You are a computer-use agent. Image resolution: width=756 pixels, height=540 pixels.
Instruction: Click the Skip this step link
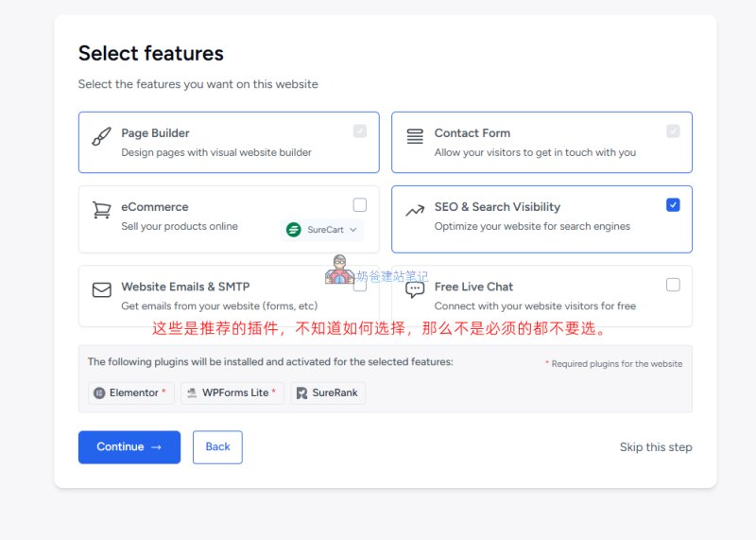[x=656, y=447]
